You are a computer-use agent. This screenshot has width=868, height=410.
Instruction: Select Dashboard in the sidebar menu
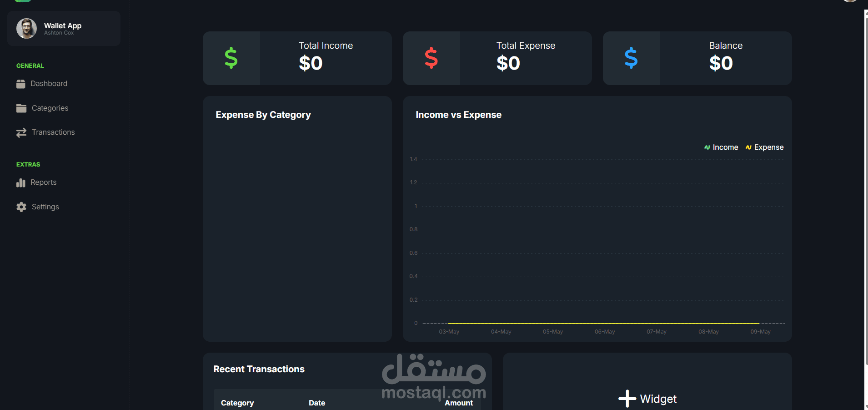click(49, 84)
